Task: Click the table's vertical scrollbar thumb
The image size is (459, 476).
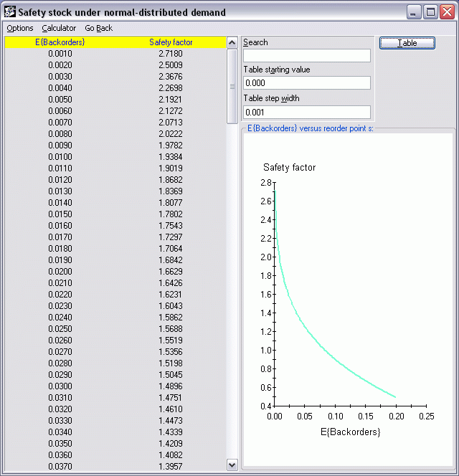Action: (x=232, y=86)
